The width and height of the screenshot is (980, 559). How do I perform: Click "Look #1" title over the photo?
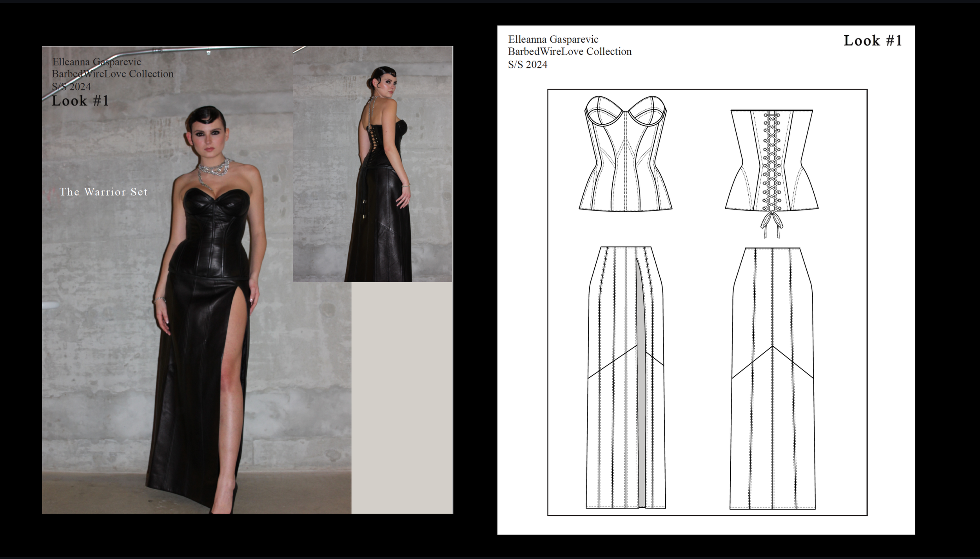(x=80, y=101)
